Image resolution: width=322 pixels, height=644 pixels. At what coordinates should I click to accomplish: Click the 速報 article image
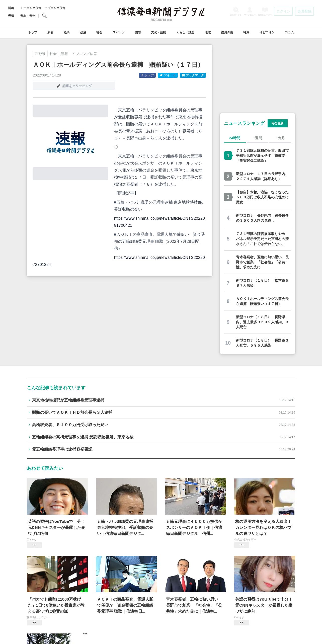click(70, 142)
